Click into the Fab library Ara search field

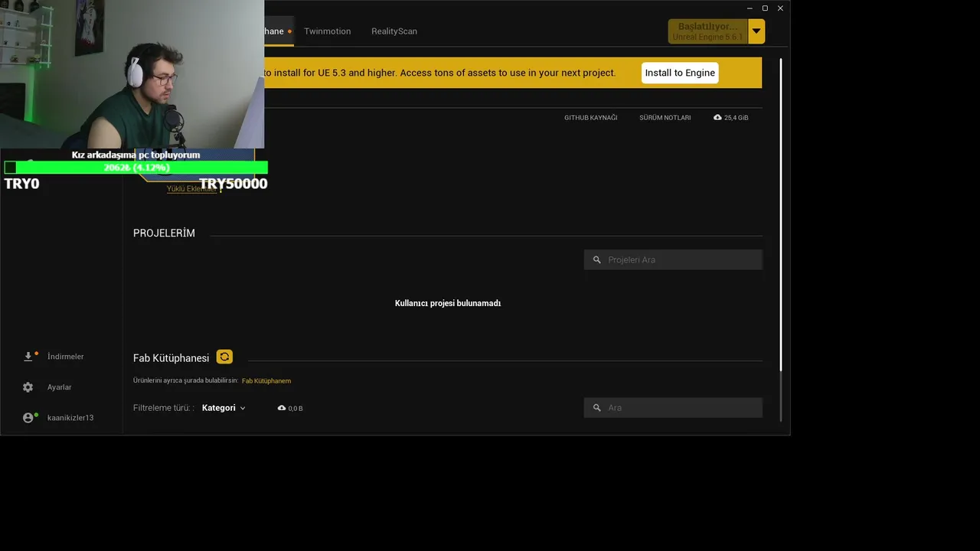tap(673, 408)
